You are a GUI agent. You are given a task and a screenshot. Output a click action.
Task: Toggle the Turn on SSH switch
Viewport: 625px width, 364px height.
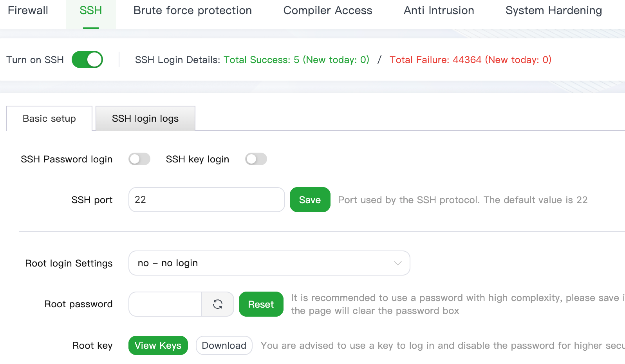click(x=87, y=59)
